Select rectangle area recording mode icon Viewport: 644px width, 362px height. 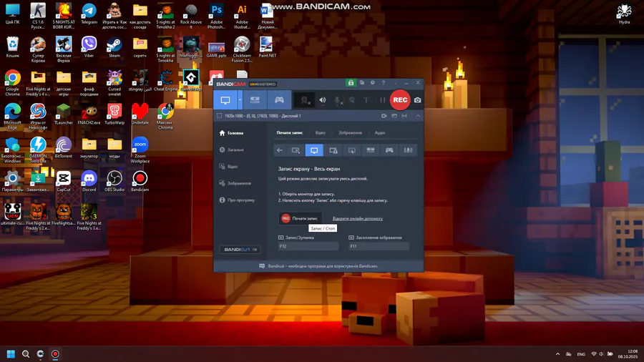[296, 150]
